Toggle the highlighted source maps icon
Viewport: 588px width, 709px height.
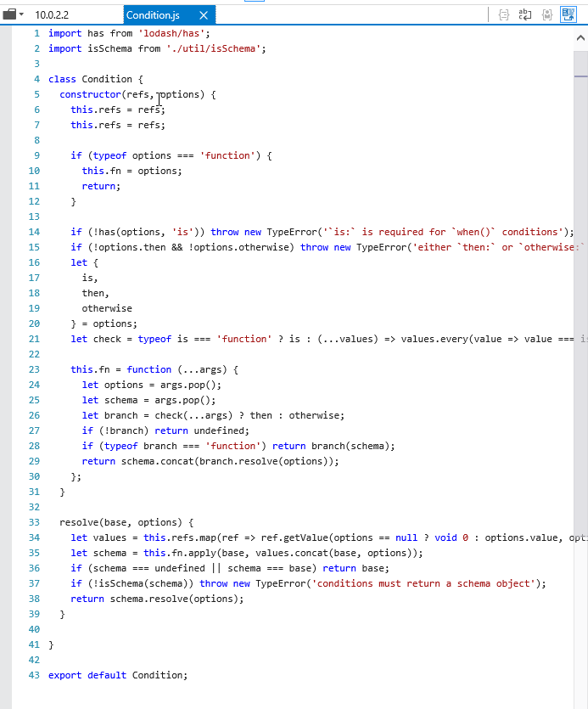pos(568,14)
